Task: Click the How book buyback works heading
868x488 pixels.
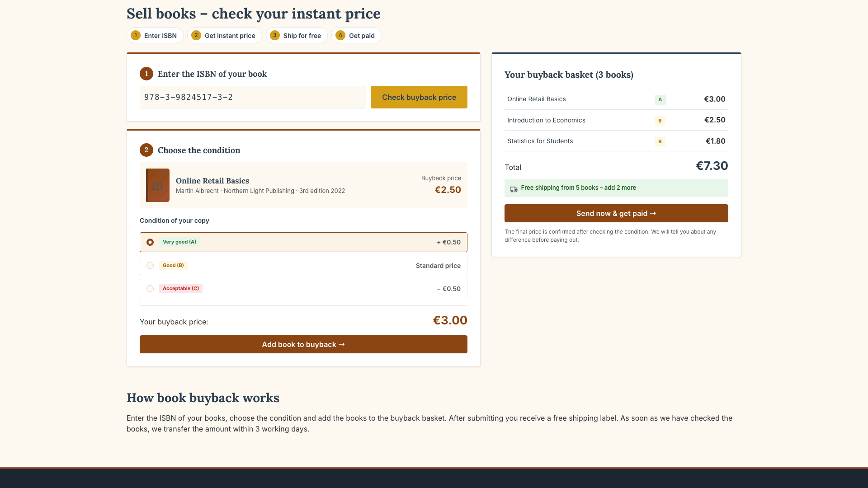Action: pyautogui.click(x=203, y=398)
